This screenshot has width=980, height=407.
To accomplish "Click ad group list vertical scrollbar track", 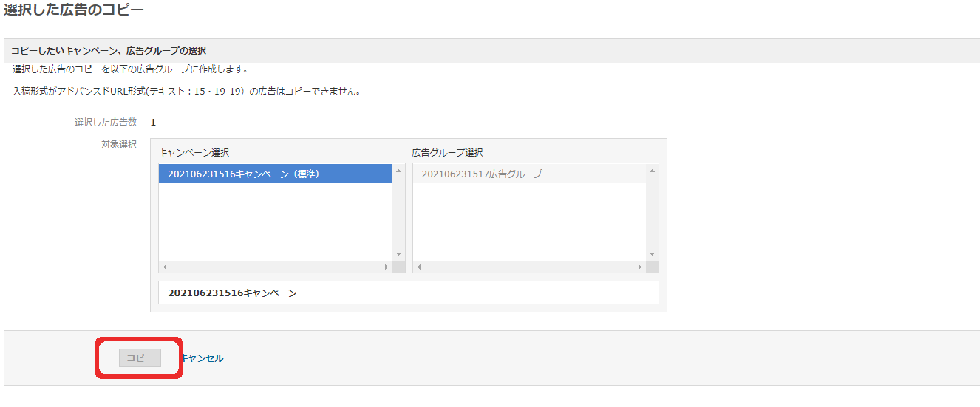I will 652,212.
